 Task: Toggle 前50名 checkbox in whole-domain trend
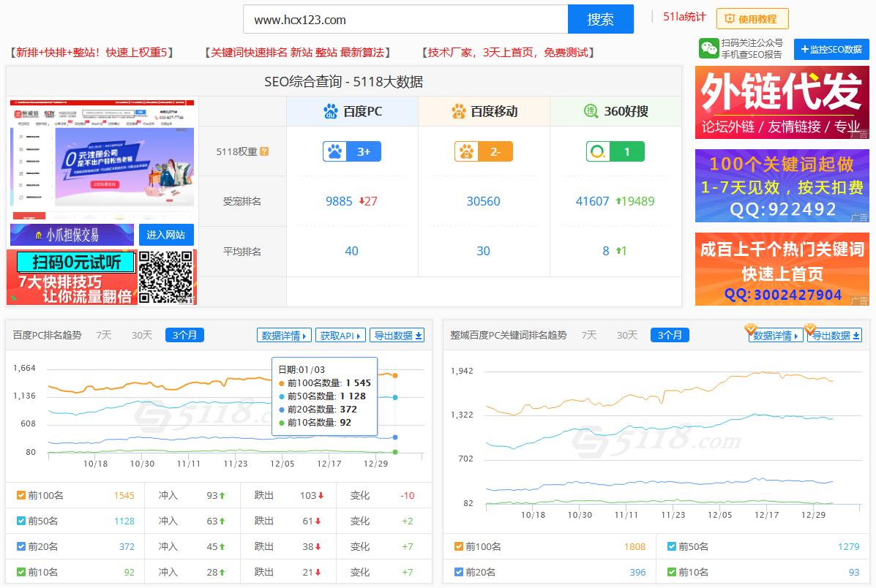click(x=672, y=546)
